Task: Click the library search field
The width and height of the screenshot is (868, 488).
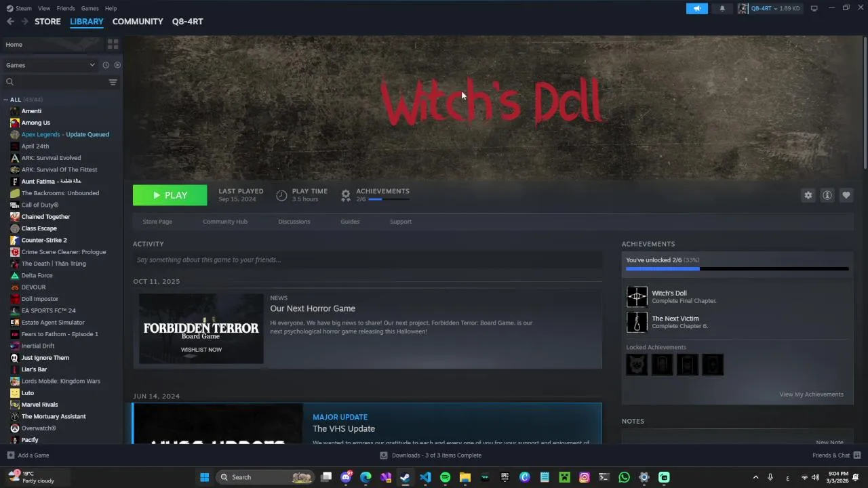Action: 54,82
